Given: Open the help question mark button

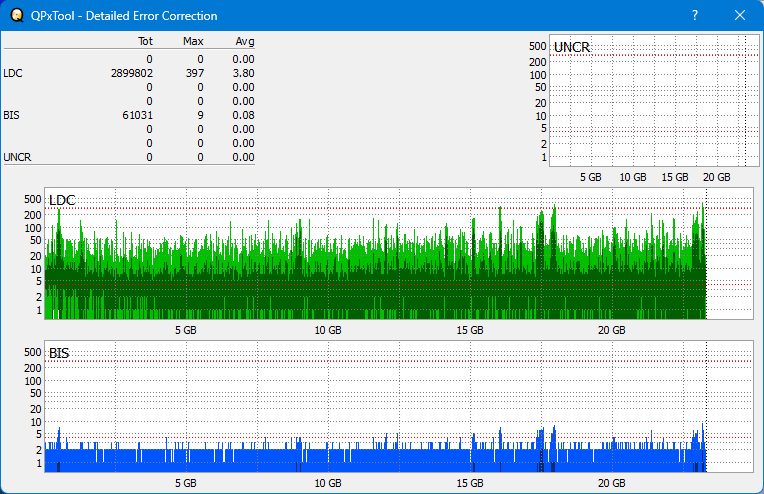Looking at the screenshot, I should click(x=695, y=16).
